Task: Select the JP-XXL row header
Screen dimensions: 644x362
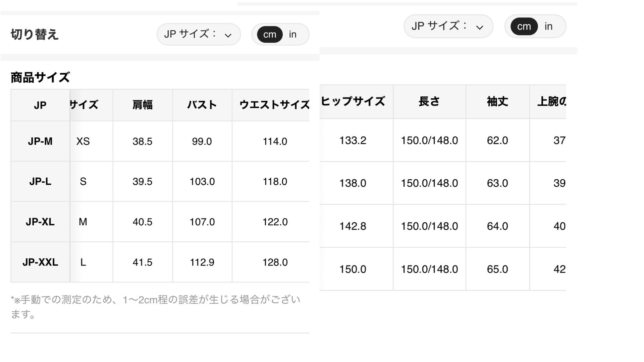Action: [x=40, y=262]
